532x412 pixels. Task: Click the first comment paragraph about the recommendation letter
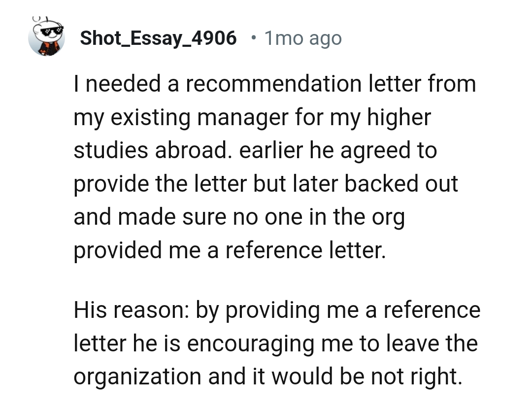click(x=275, y=167)
